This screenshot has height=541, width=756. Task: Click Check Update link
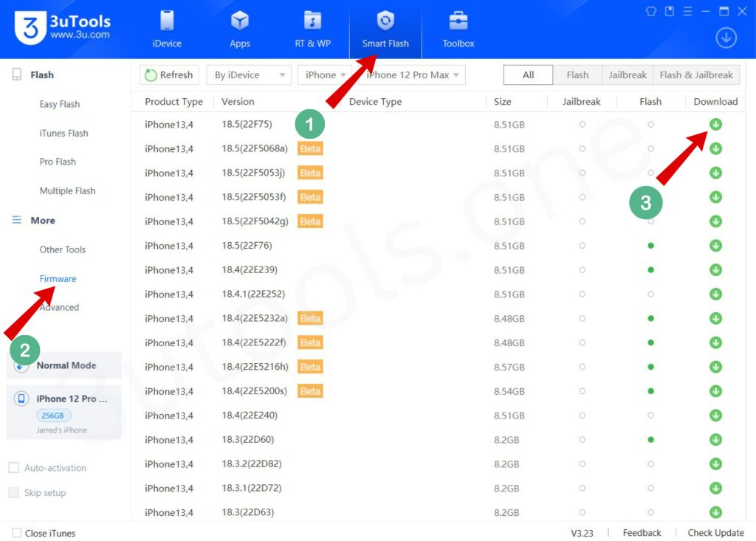pos(715,533)
